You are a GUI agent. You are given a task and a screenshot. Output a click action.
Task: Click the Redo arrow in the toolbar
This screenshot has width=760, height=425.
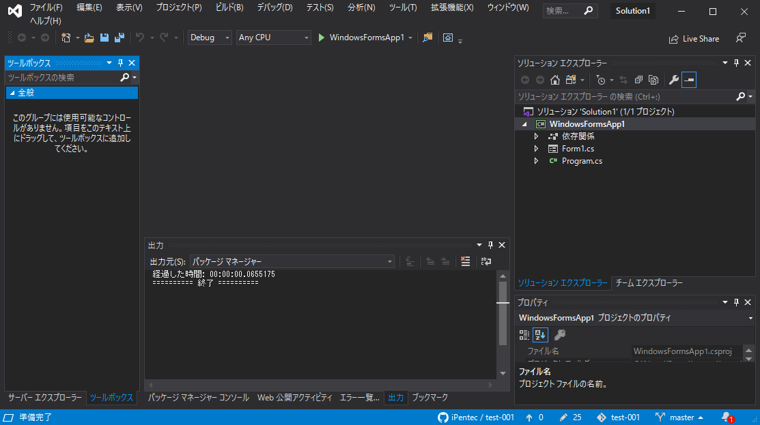click(x=164, y=38)
